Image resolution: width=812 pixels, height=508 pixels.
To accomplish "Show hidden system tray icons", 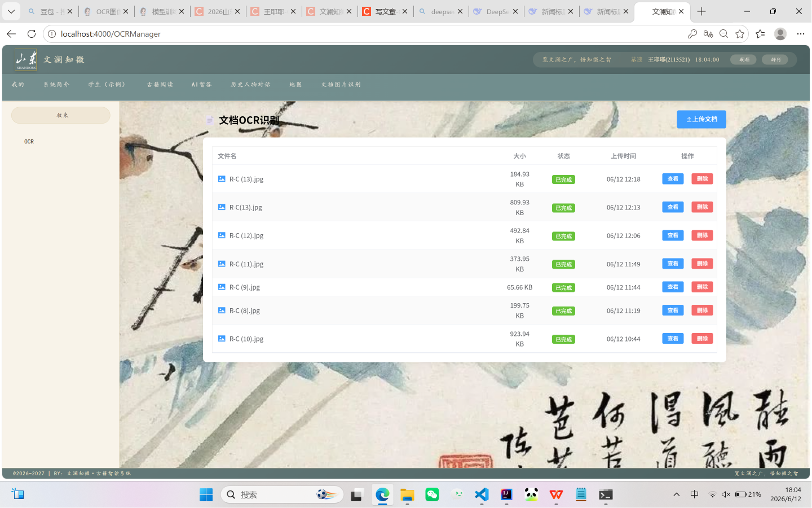I will coord(676,494).
